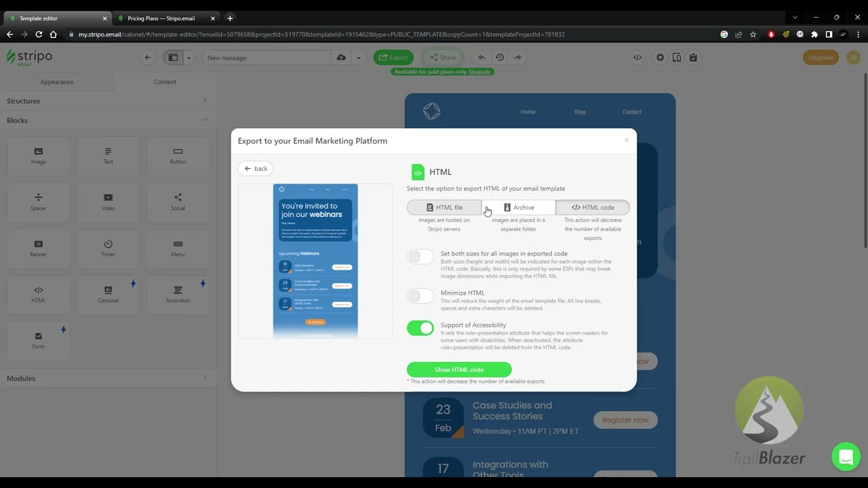Select the Menu block
The image size is (868, 488).
pyautogui.click(x=178, y=248)
